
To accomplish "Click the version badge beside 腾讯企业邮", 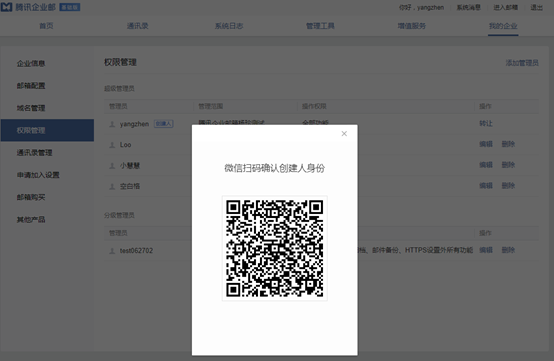I will point(70,7).
